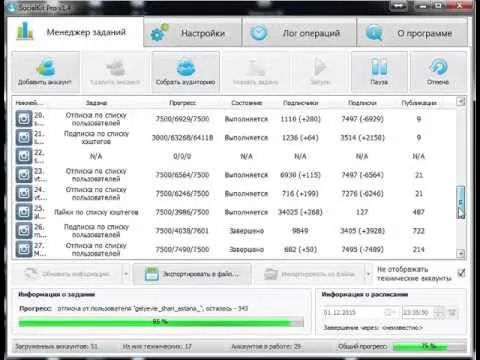Click the N/A task cell in row 22
This screenshot has height=360, width=480.
click(96, 156)
